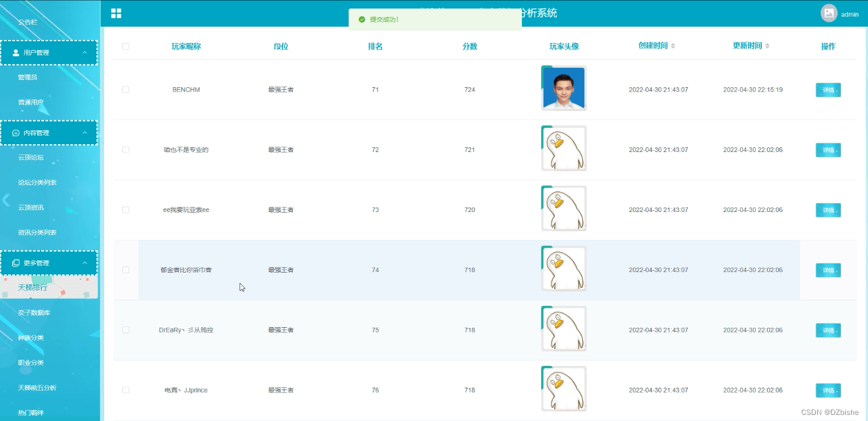The width and height of the screenshot is (868, 421).
Task: Click the 用户管理 person icon
Action: [16, 53]
